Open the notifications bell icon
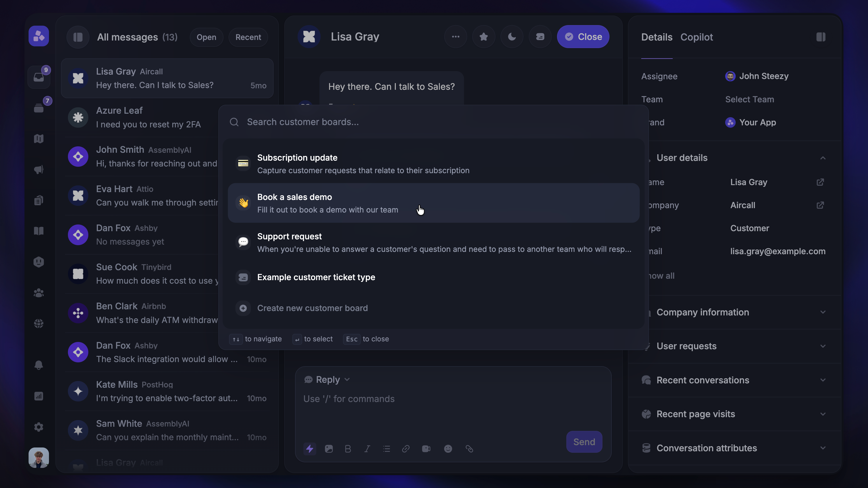Screen dimensions: 868x488 coord(39,365)
